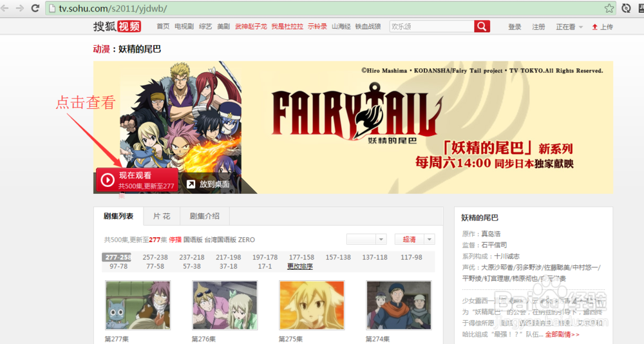Switch to the 剧集介绍 tab

coord(205,216)
